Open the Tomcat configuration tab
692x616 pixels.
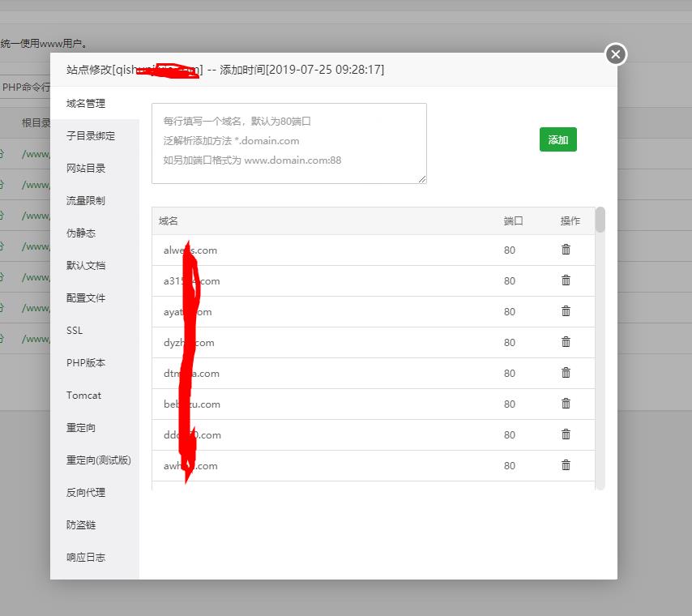(83, 395)
